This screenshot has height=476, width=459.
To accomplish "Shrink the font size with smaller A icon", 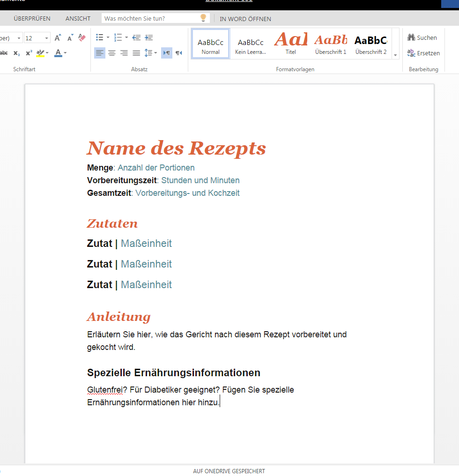I will (x=70, y=37).
